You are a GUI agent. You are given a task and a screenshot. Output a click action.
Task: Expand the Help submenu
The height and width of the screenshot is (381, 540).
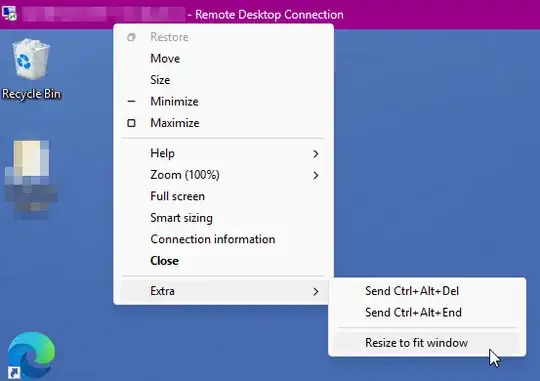click(223, 153)
